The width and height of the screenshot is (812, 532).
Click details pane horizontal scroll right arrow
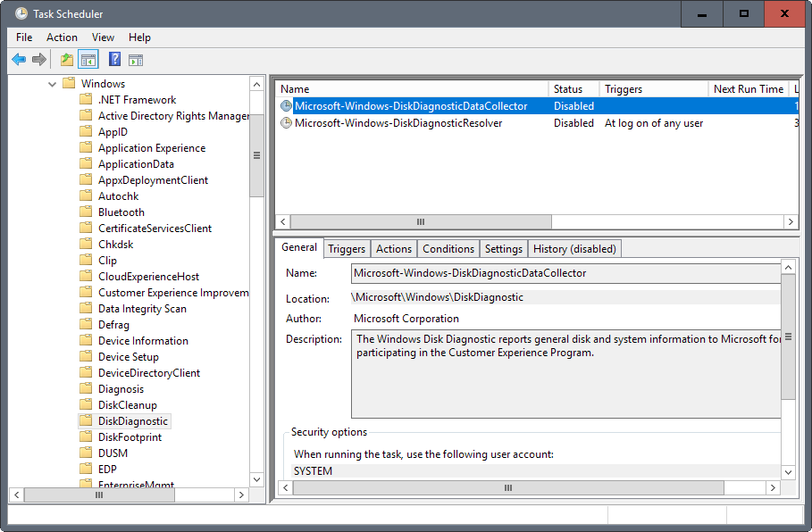[x=774, y=487]
